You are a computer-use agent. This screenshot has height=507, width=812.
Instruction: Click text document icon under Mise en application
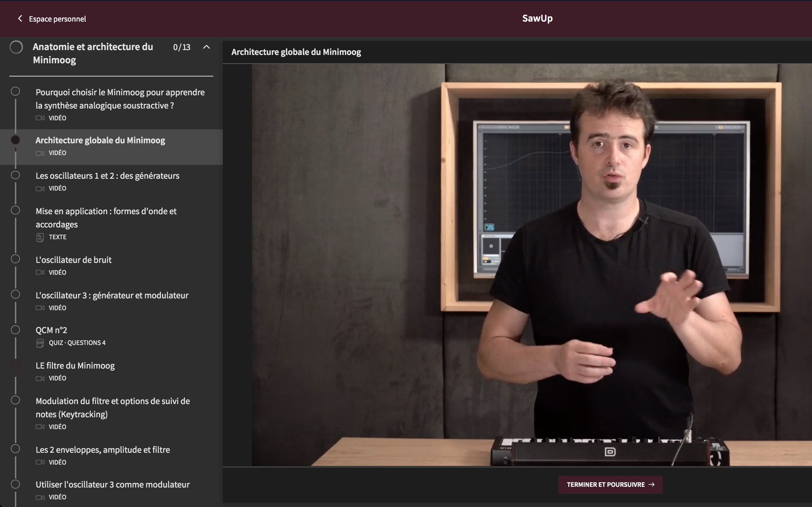[40, 237]
